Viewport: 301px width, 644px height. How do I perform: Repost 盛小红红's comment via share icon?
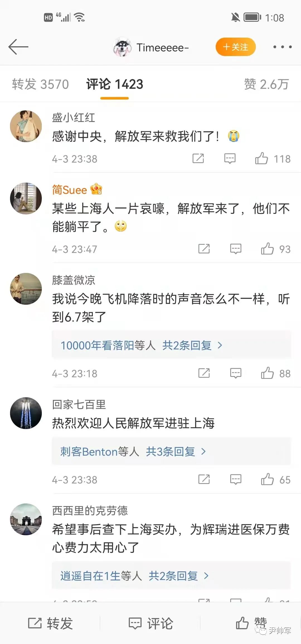tap(198, 159)
